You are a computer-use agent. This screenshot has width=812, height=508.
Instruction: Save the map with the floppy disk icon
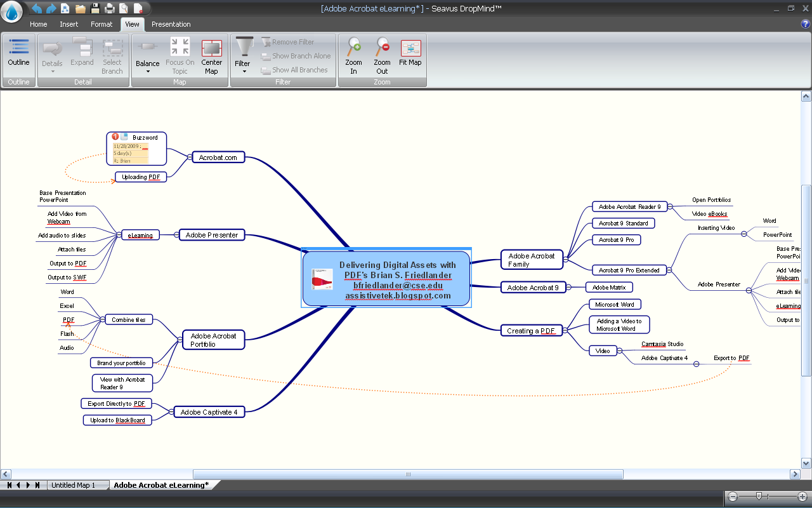tap(95, 8)
